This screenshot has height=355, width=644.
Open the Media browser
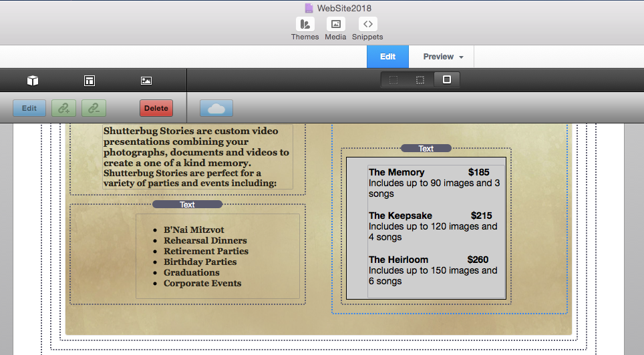pos(335,29)
